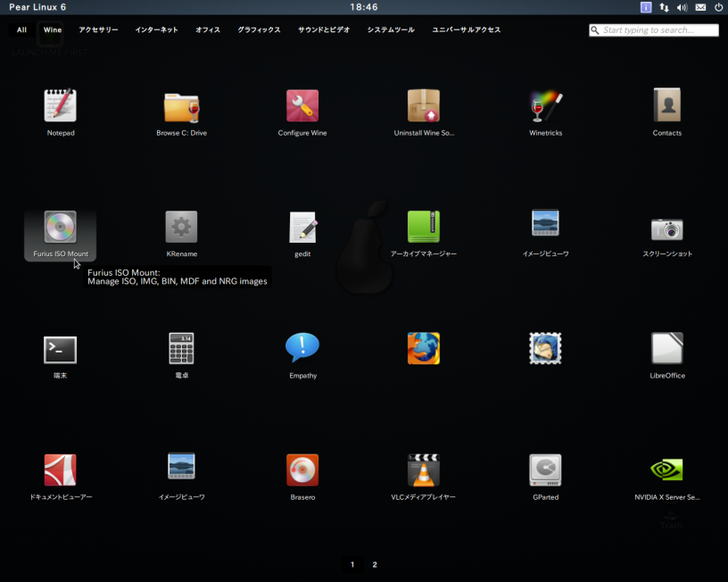
Task: Open ドキュメントビューアー document viewer
Action: pos(61,470)
